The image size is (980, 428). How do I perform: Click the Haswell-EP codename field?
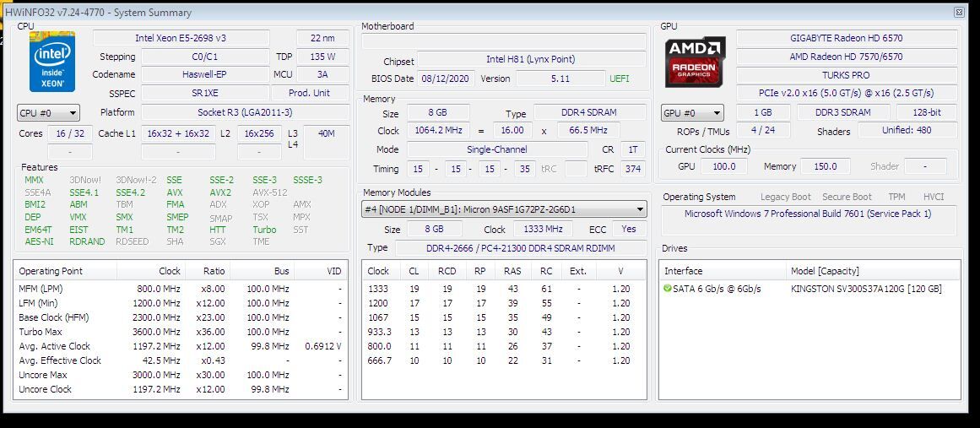(x=205, y=74)
